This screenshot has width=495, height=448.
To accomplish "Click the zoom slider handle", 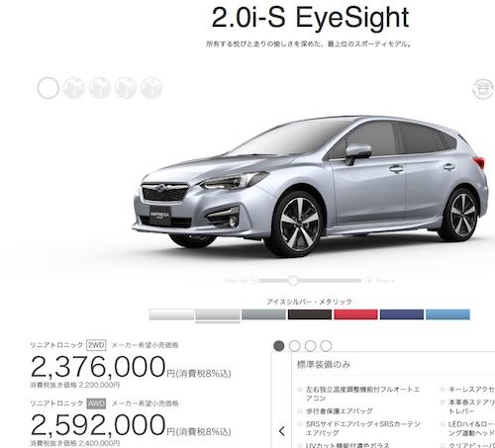I will click(x=293, y=281).
